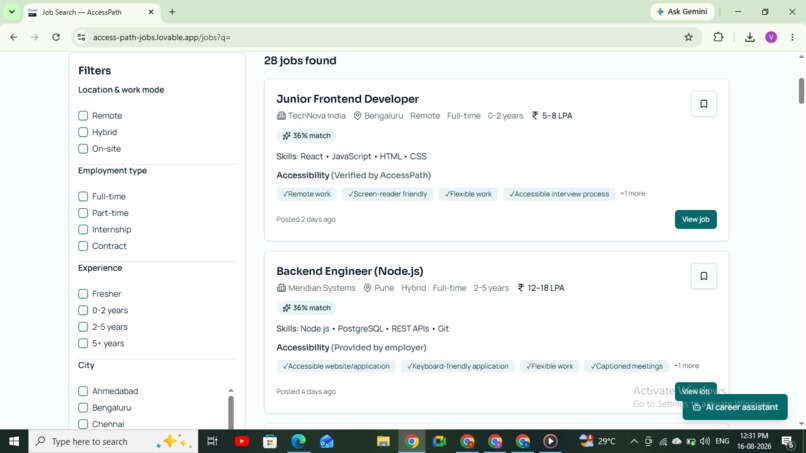The height and width of the screenshot is (453, 806).
Task: Show hidden system tray icons
Action: click(x=634, y=441)
